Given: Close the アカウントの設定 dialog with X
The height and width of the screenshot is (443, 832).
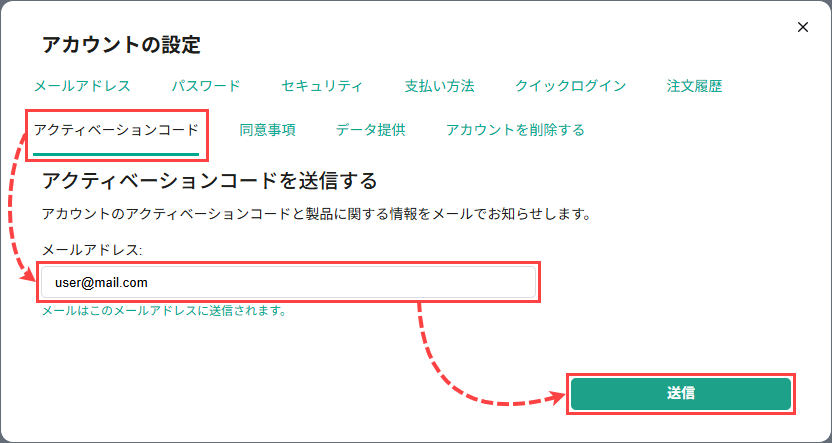Looking at the screenshot, I should (x=803, y=27).
